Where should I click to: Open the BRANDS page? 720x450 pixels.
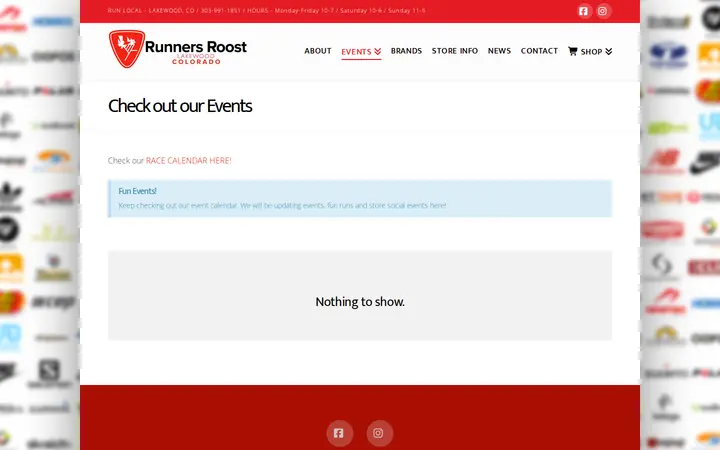pyautogui.click(x=406, y=51)
